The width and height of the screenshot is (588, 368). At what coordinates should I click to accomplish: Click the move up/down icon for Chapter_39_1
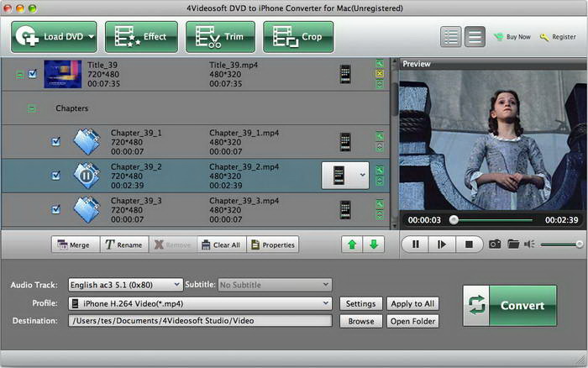coord(380,147)
